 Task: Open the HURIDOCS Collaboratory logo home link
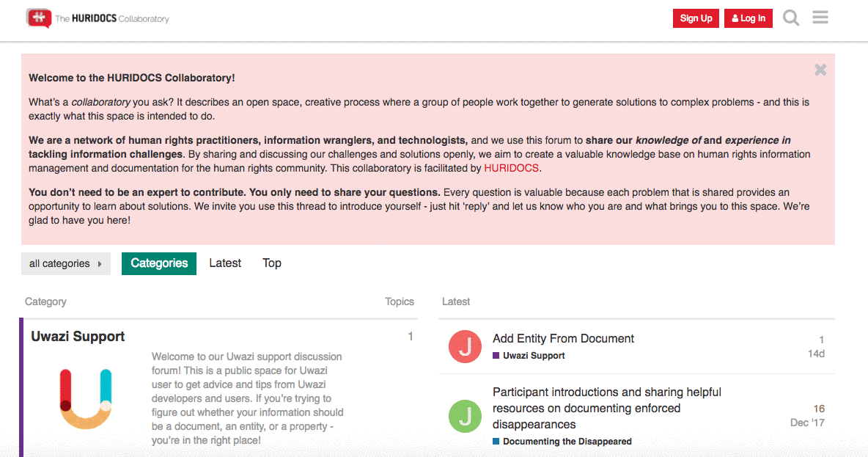coord(98,18)
